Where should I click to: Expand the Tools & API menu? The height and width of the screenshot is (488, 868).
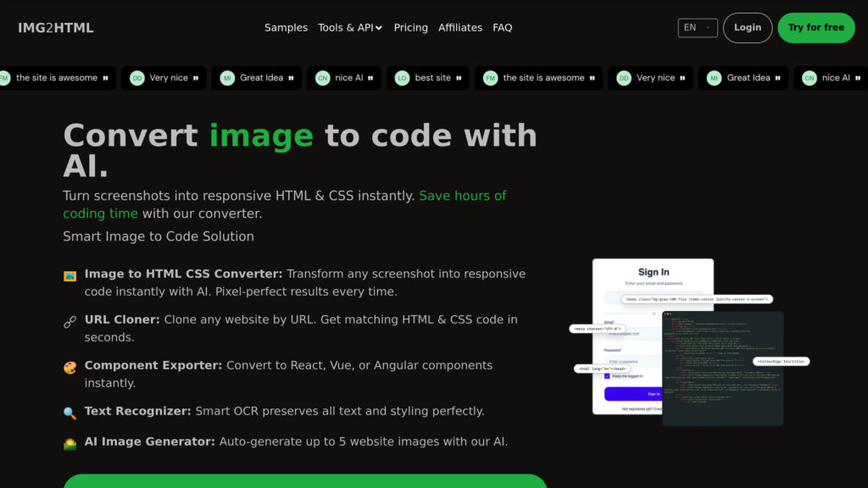pyautogui.click(x=350, y=28)
